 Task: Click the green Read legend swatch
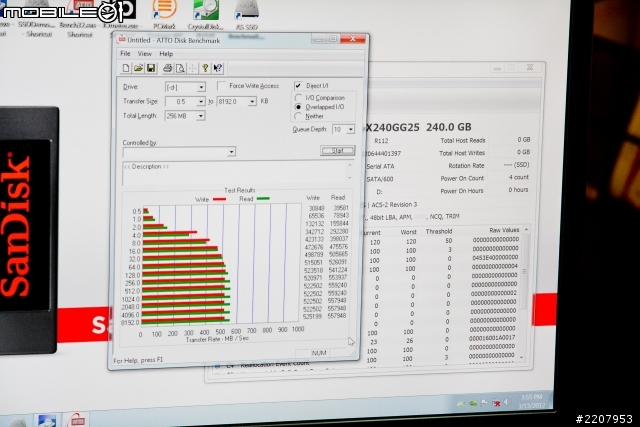pyautogui.click(x=263, y=199)
